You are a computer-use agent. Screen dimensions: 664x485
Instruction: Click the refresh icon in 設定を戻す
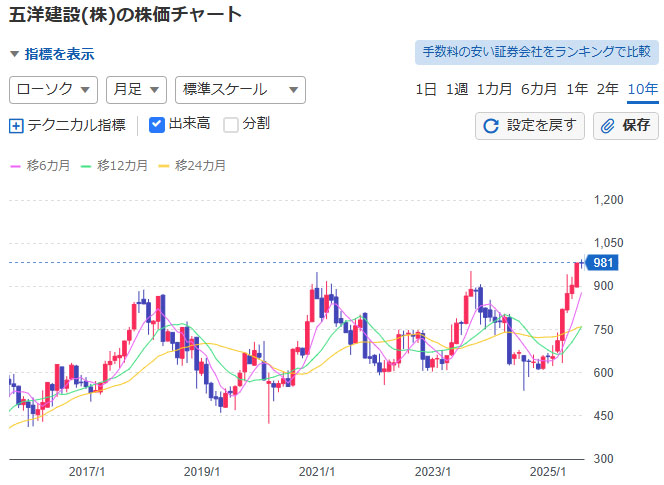(490, 126)
